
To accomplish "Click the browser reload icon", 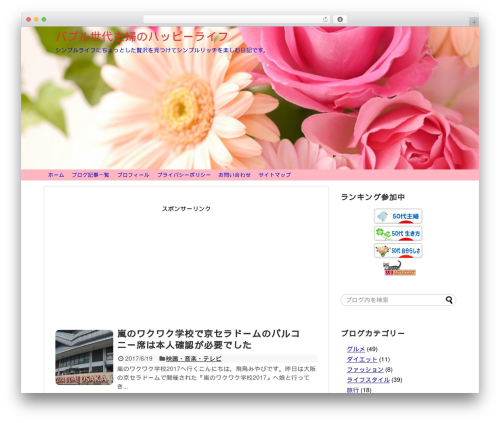I will 325,19.
